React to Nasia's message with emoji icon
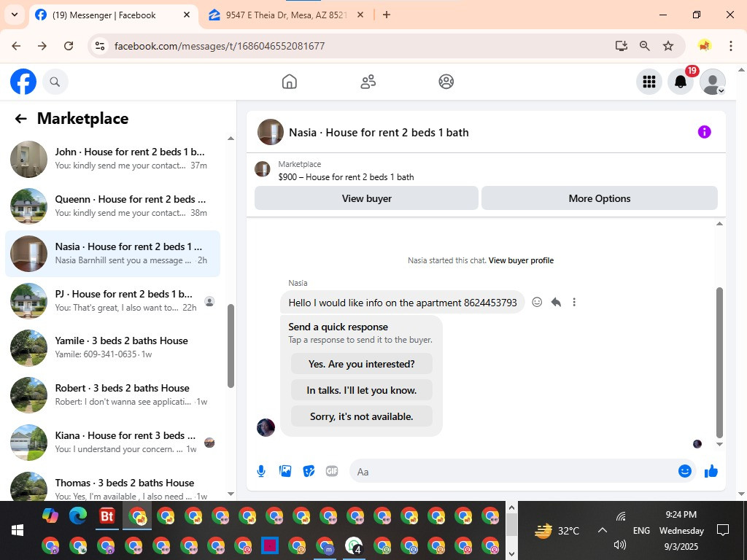The image size is (747, 560). click(x=537, y=302)
